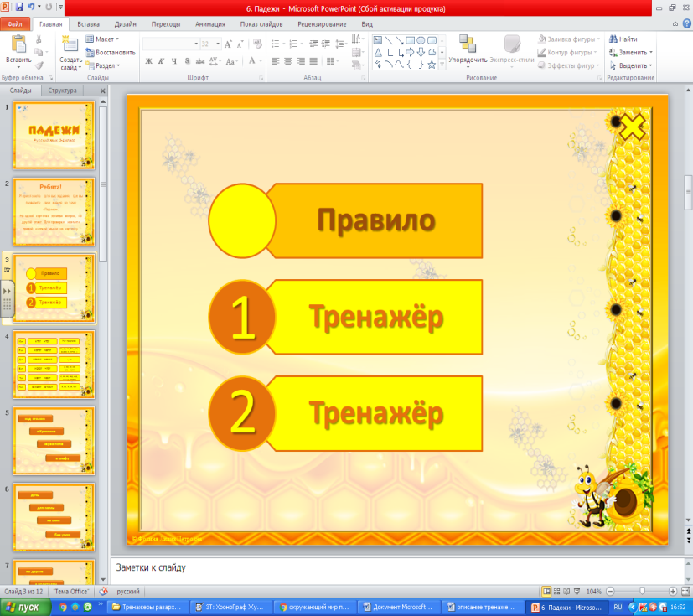
Task: Click the Заменить replace button
Action: [631, 52]
